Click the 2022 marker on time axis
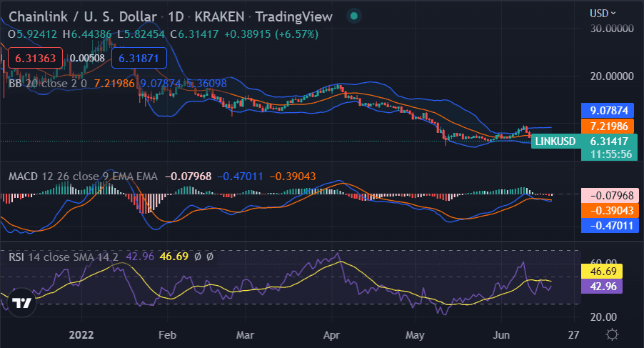The width and height of the screenshot is (644, 348). point(84,334)
